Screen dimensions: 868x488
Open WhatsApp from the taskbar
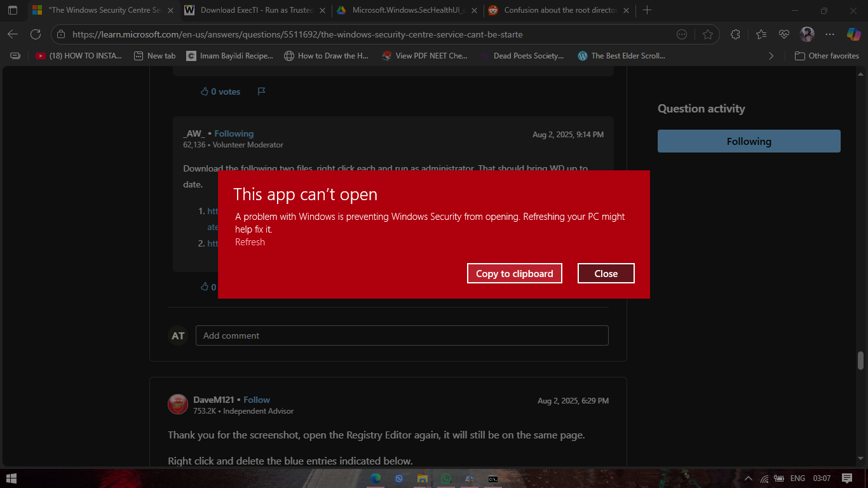(446, 478)
